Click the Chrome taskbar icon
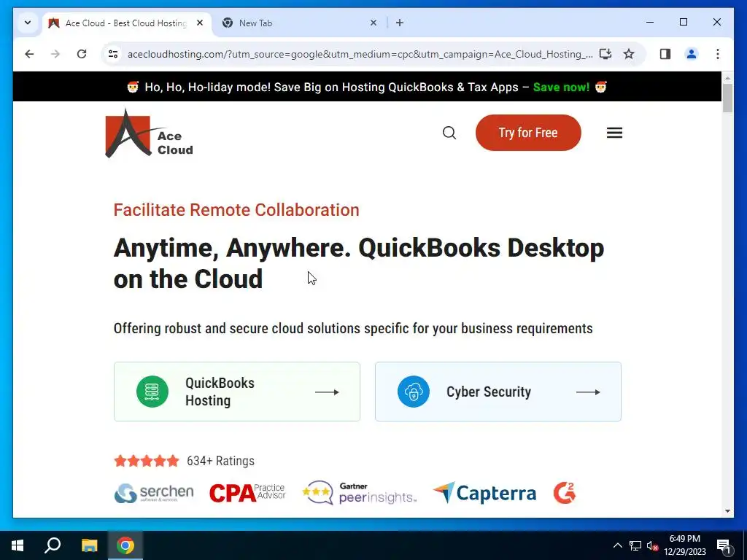The height and width of the screenshot is (560, 747). (x=125, y=545)
